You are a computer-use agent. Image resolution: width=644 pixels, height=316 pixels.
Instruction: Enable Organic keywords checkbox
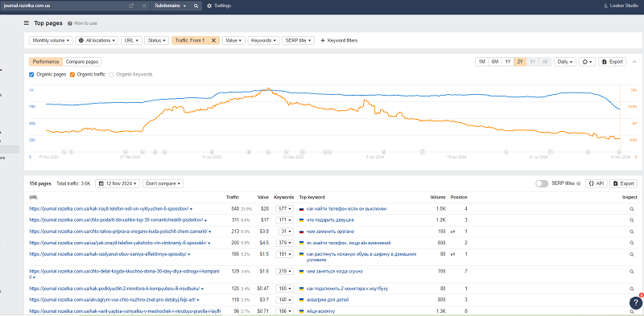point(111,75)
